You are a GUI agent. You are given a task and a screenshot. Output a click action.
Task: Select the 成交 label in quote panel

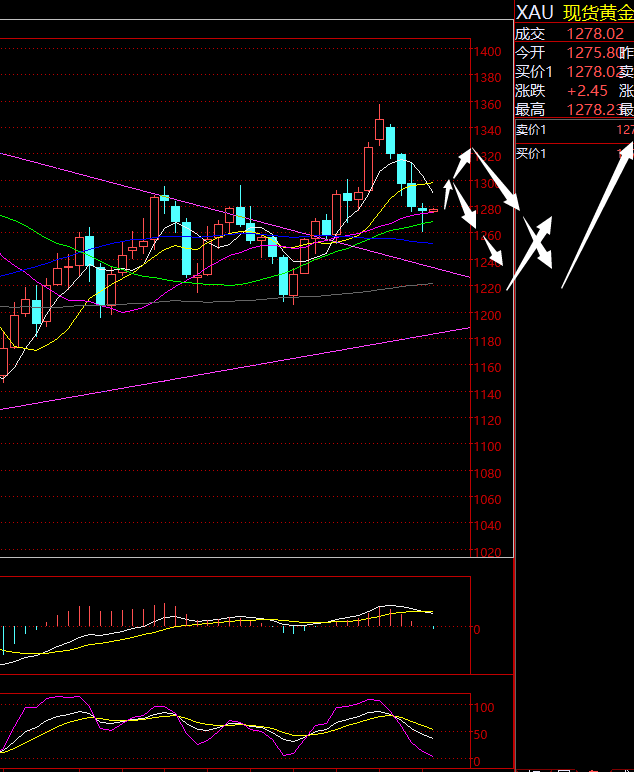coord(530,34)
